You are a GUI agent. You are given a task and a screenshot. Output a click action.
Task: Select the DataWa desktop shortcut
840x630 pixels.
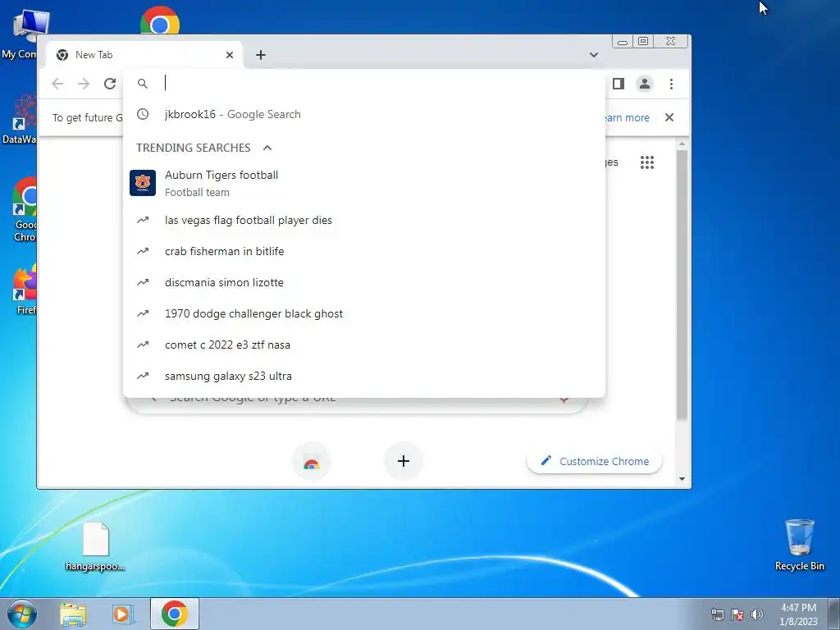(x=20, y=119)
